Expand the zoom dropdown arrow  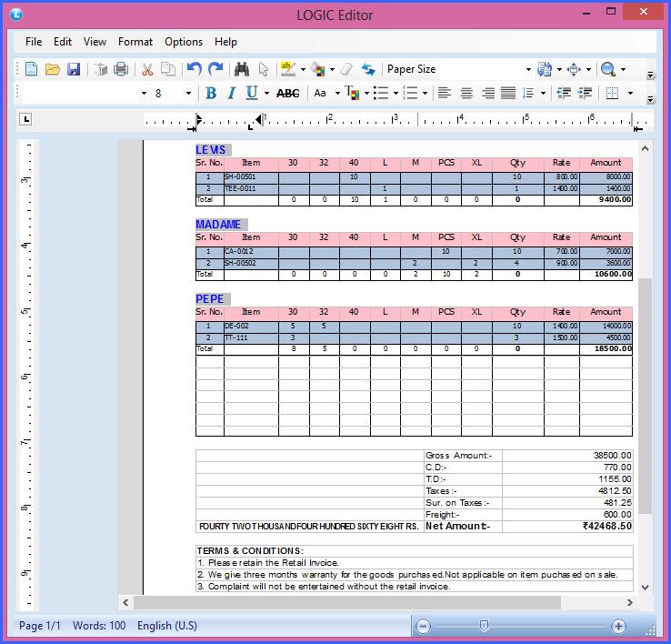[x=623, y=69]
